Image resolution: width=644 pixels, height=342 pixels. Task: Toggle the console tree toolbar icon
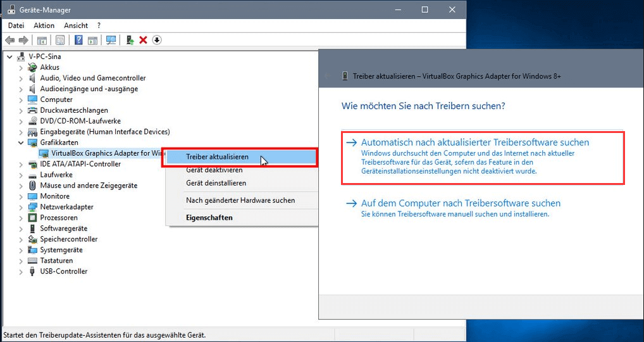[42, 40]
